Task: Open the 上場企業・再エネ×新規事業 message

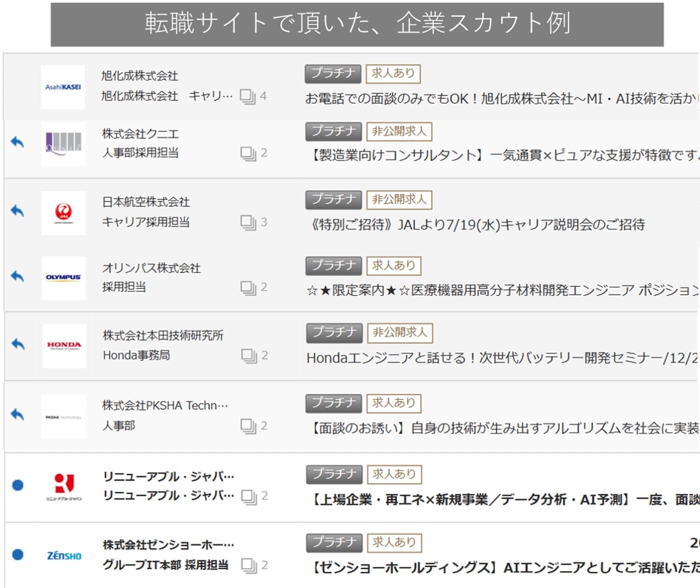Action: coord(504,499)
